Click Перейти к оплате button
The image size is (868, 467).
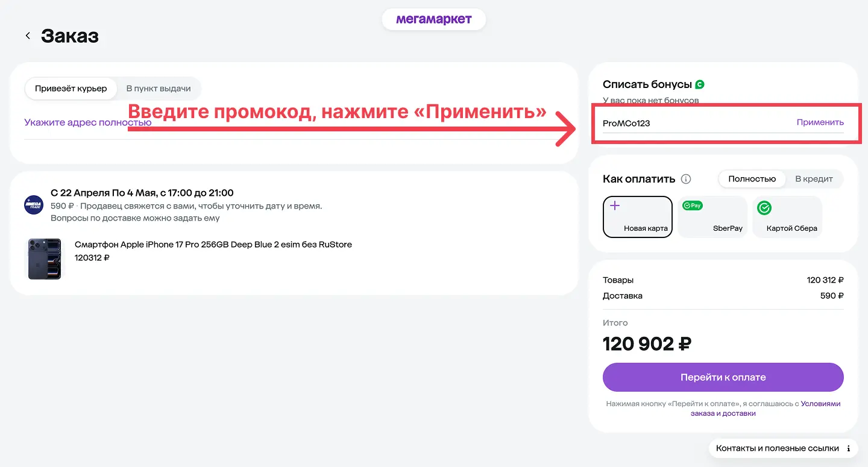click(x=723, y=377)
